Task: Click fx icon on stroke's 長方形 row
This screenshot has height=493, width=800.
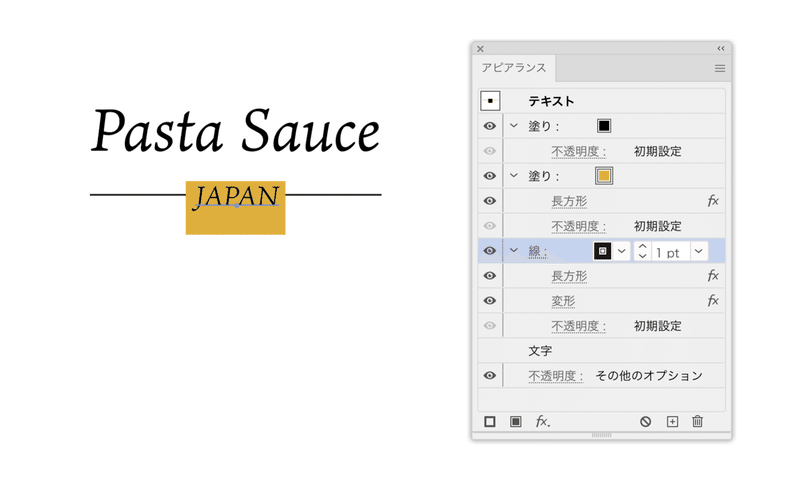Action: (x=713, y=276)
